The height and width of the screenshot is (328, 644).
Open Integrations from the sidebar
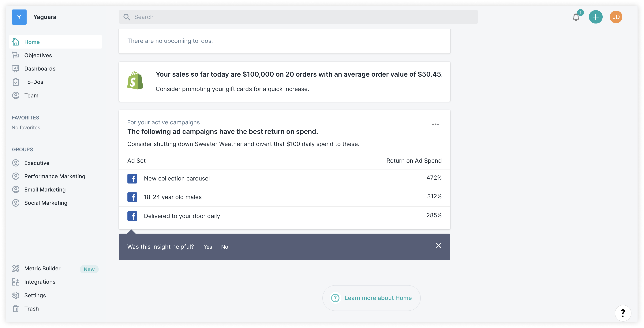tap(40, 282)
